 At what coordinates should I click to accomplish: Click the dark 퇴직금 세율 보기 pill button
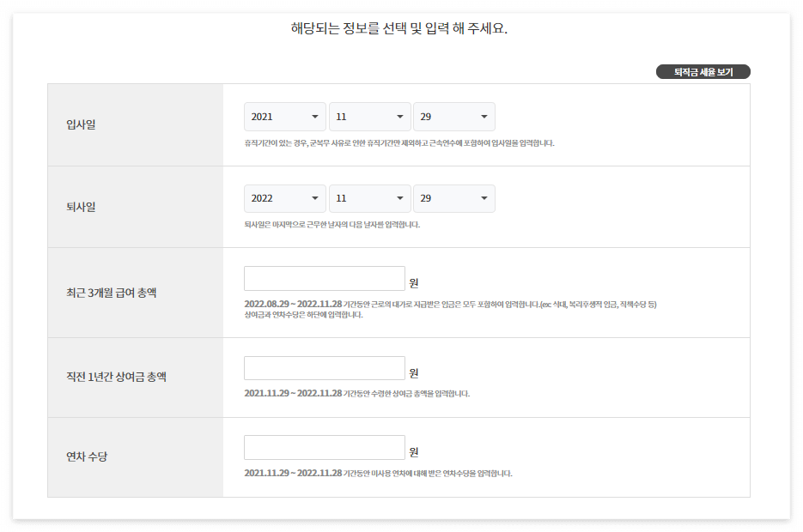703,71
